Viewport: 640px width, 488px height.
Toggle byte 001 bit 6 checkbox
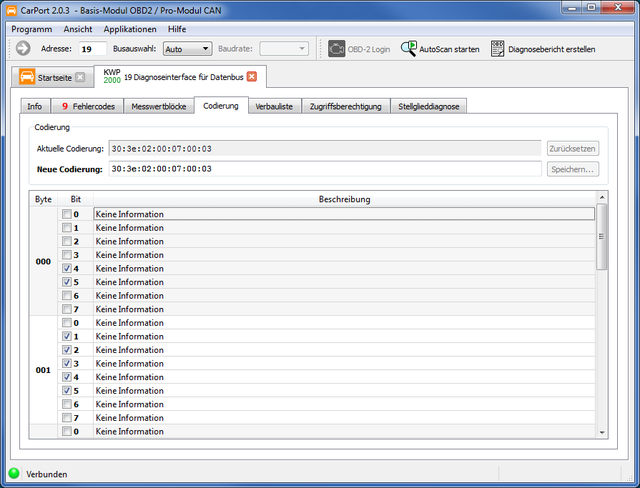click(x=67, y=404)
